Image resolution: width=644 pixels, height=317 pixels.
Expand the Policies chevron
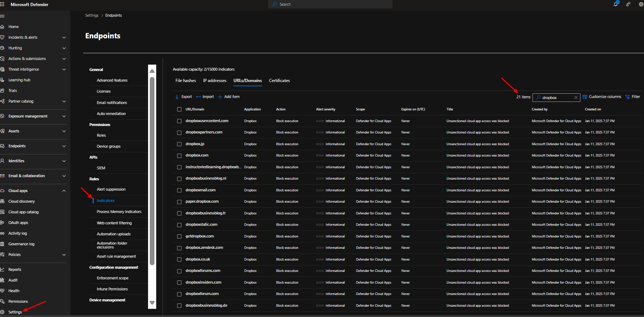click(64, 255)
